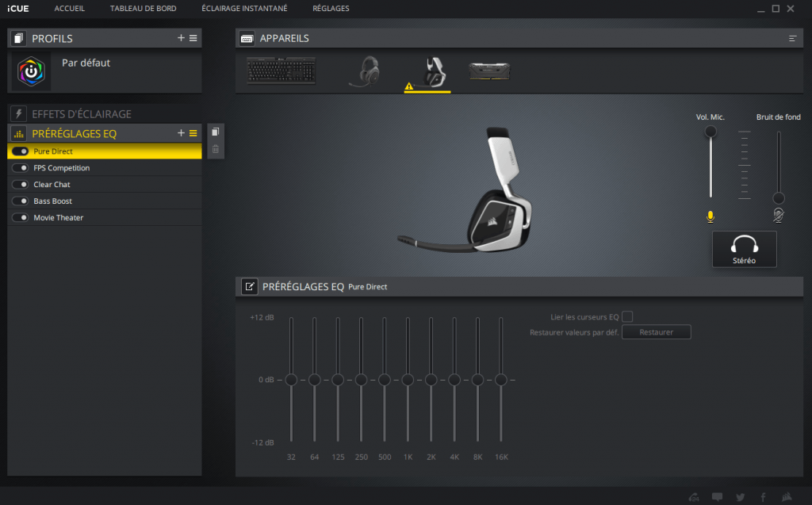Click the 8K EQ slider handle
The height and width of the screenshot is (505, 812).
pos(477,380)
